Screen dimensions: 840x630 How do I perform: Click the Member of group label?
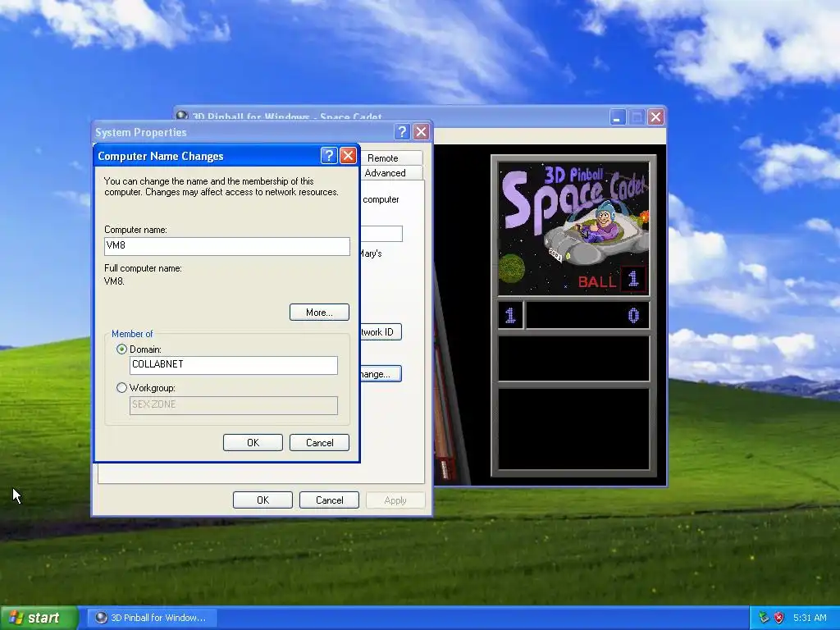point(132,334)
